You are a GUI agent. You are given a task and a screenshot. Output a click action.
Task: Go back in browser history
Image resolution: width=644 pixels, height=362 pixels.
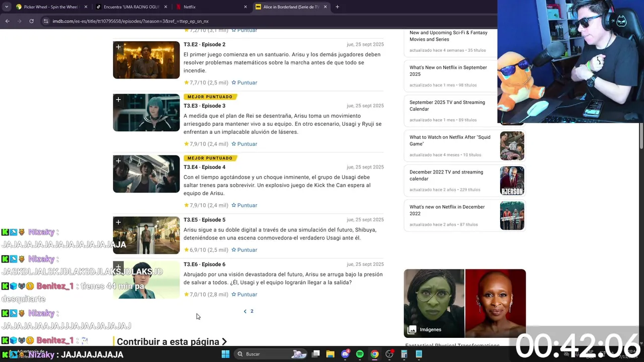pos(7,21)
